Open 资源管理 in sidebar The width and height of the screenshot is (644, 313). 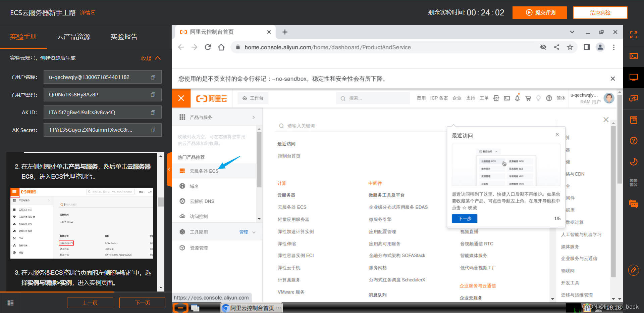pos(199,248)
